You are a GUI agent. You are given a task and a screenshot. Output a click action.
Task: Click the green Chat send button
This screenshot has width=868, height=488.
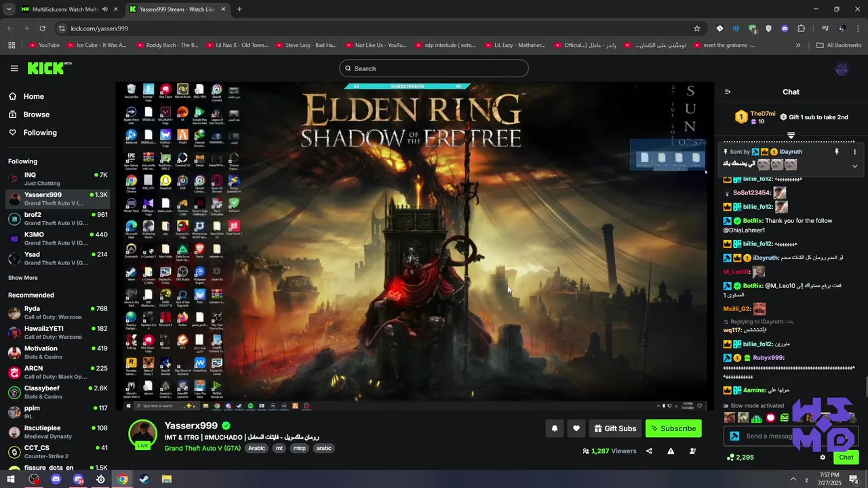(846, 457)
